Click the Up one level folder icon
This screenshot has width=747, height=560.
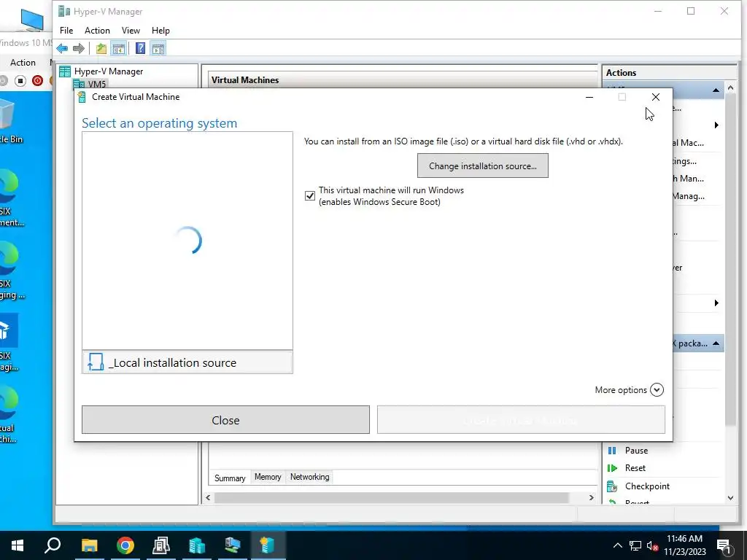coord(101,48)
